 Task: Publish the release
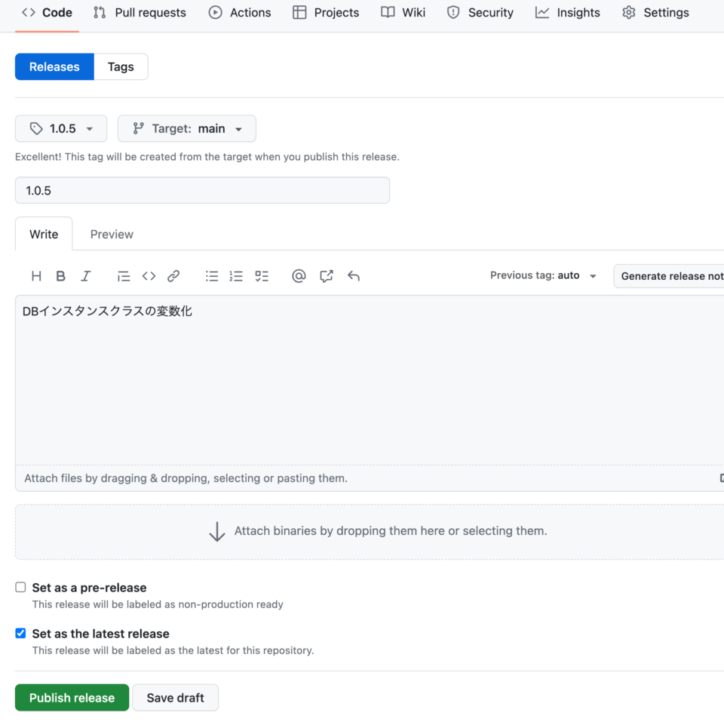pos(71,697)
